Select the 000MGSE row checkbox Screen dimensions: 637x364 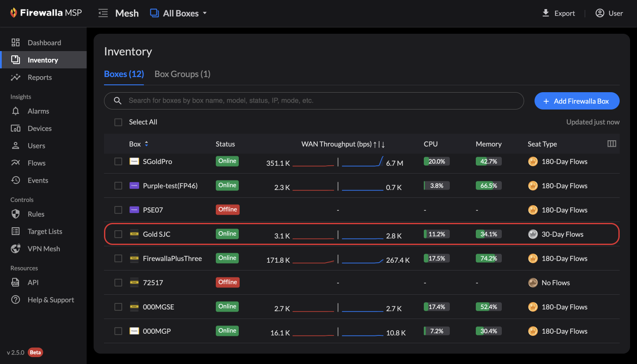(118, 307)
